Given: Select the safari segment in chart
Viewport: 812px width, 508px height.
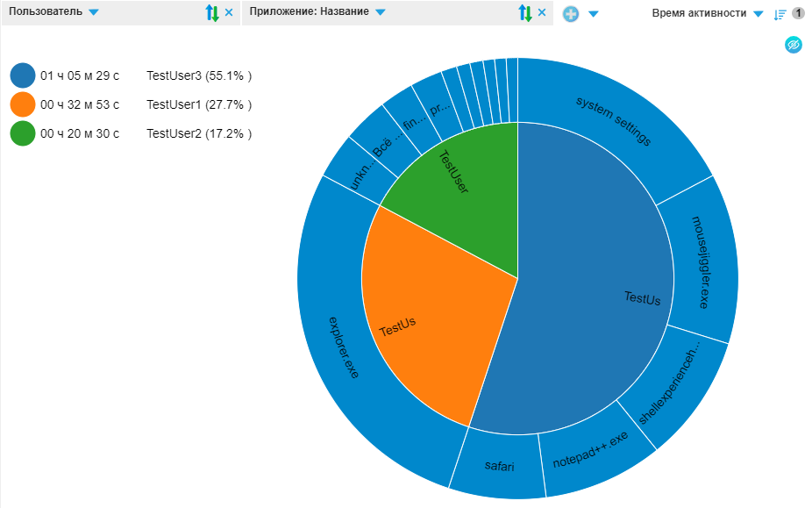Looking at the screenshot, I should [x=500, y=465].
